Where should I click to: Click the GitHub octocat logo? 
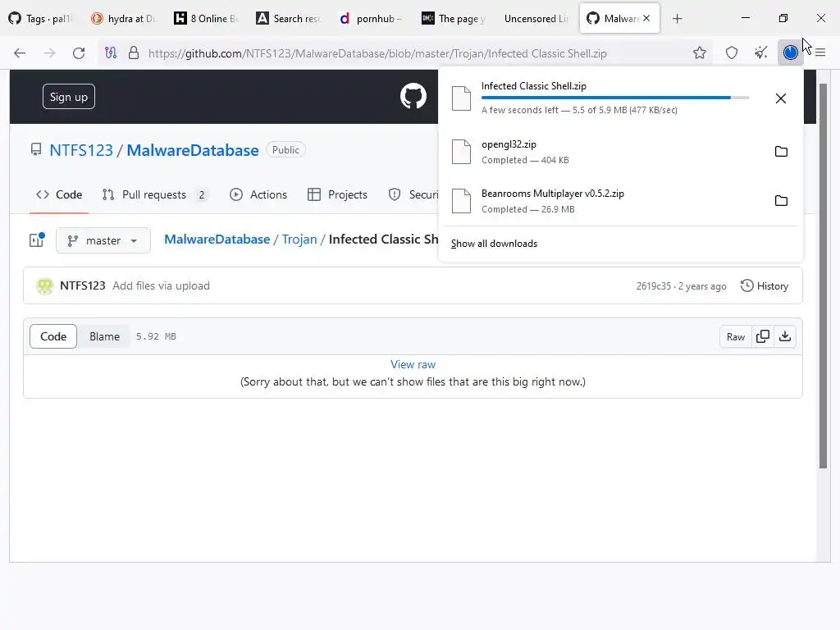click(413, 97)
